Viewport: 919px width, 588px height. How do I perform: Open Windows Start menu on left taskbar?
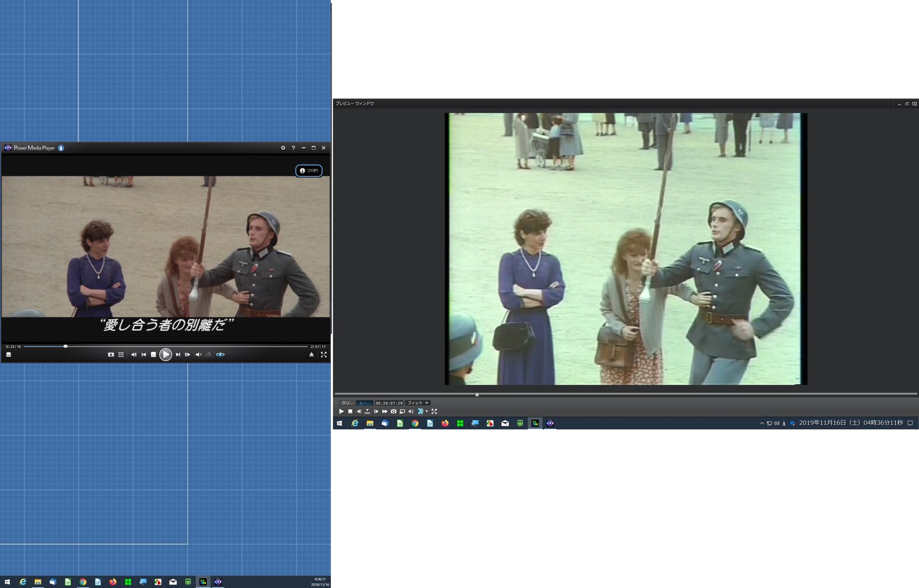pyautogui.click(x=7, y=582)
